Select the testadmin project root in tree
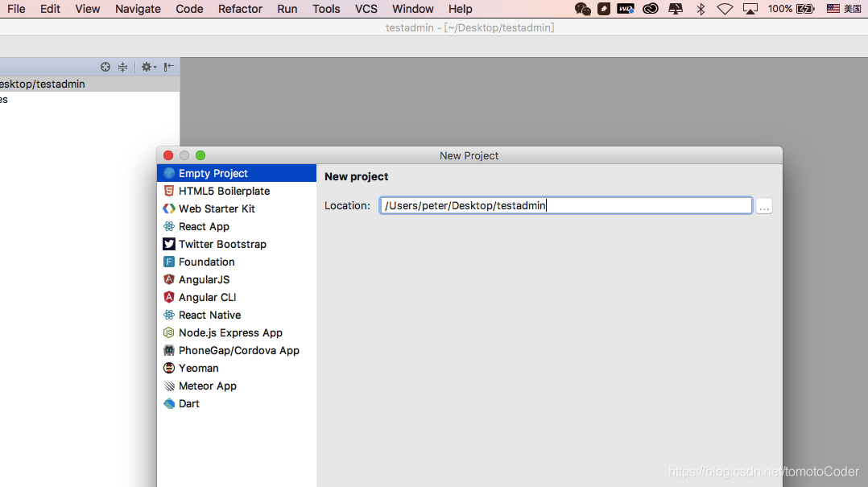Screen dimensions: 868x487 coord(89,84)
